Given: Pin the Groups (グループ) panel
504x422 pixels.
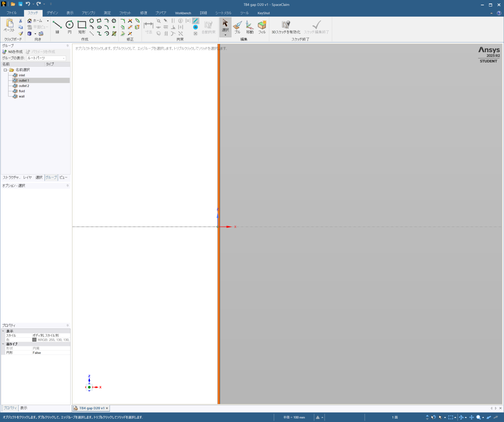Looking at the screenshot, I should pos(67,46).
